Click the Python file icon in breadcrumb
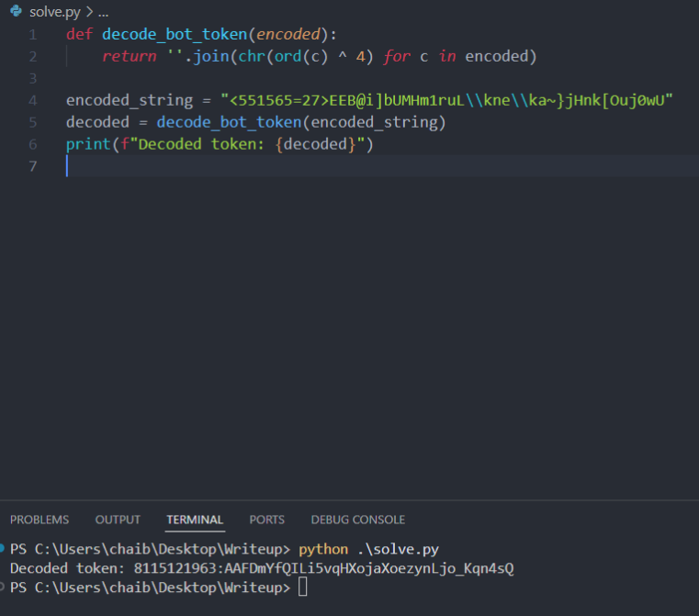The image size is (699, 616). (16, 11)
